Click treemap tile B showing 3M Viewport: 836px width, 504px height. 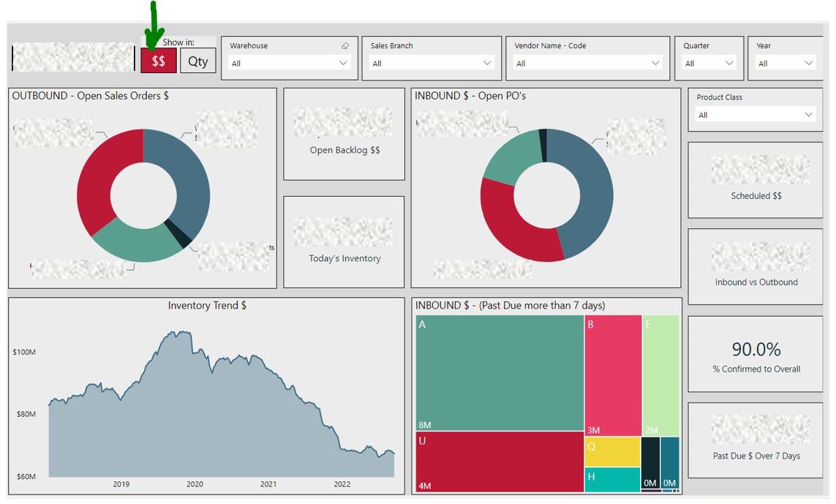coord(613,375)
